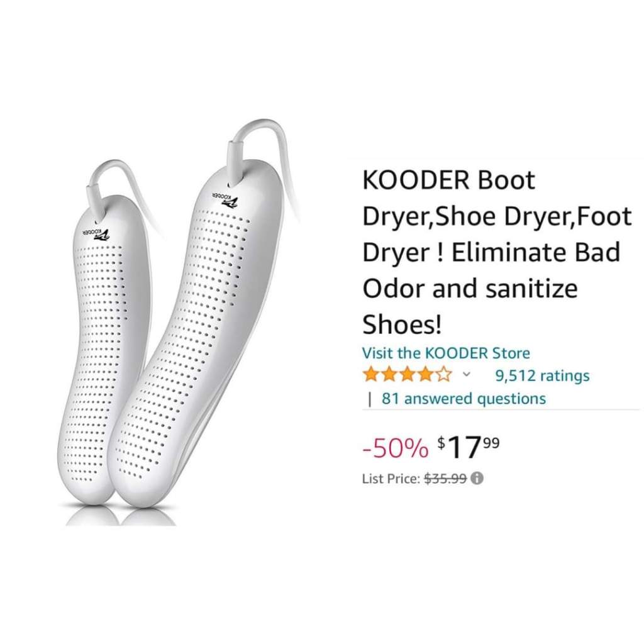Click the empty fifth rating star
644x644 pixels.
click(x=443, y=375)
